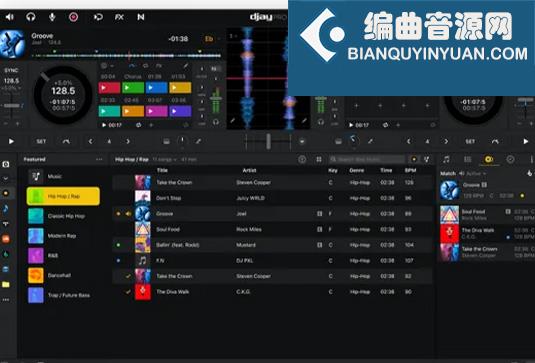The image size is (535, 363).
Task: Click the left deck loop halve arrow
Action: (x=90, y=141)
